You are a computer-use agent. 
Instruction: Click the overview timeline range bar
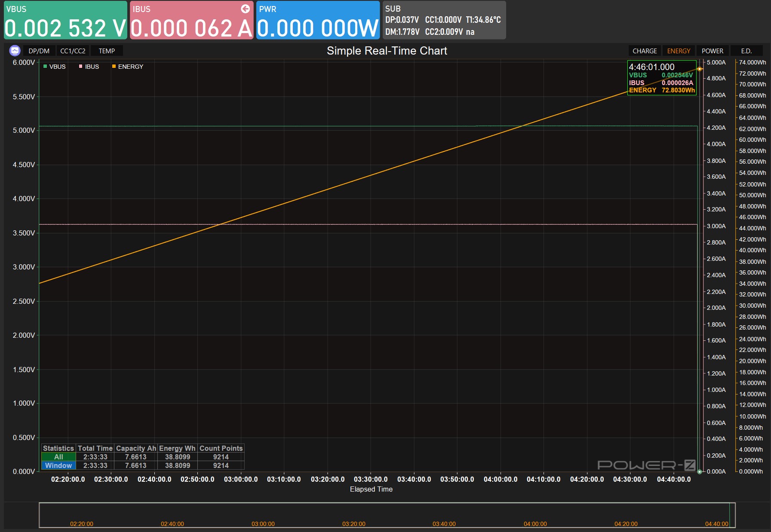point(387,515)
